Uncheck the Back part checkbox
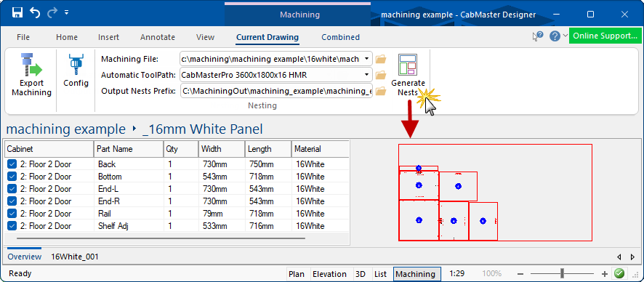 tap(12, 164)
